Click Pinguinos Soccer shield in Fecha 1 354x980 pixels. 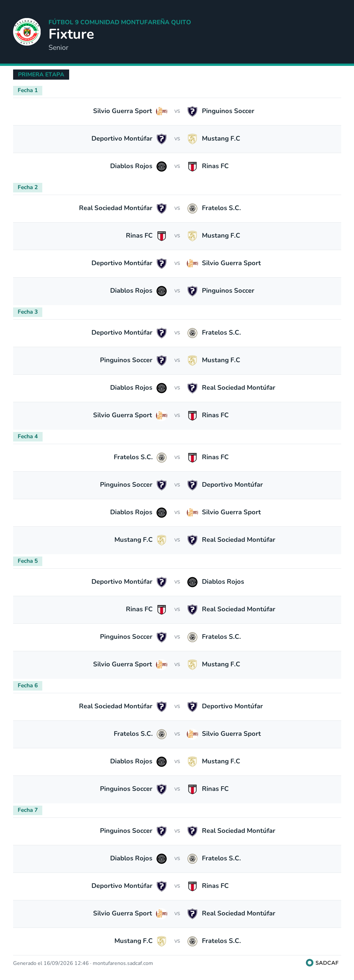pyautogui.click(x=192, y=111)
